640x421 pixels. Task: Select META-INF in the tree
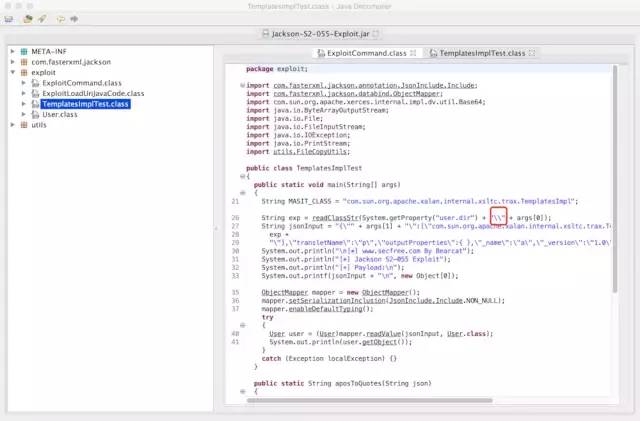click(x=49, y=51)
